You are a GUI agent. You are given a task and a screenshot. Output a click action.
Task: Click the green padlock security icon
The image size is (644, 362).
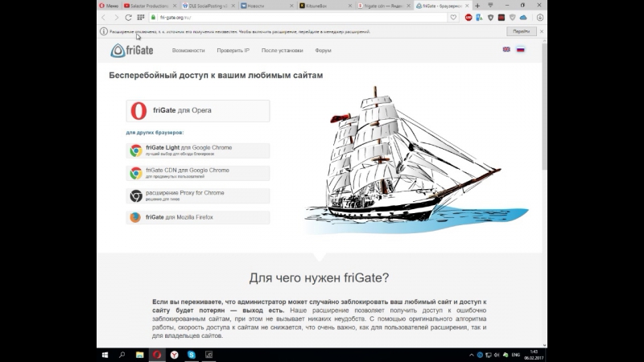154,17
